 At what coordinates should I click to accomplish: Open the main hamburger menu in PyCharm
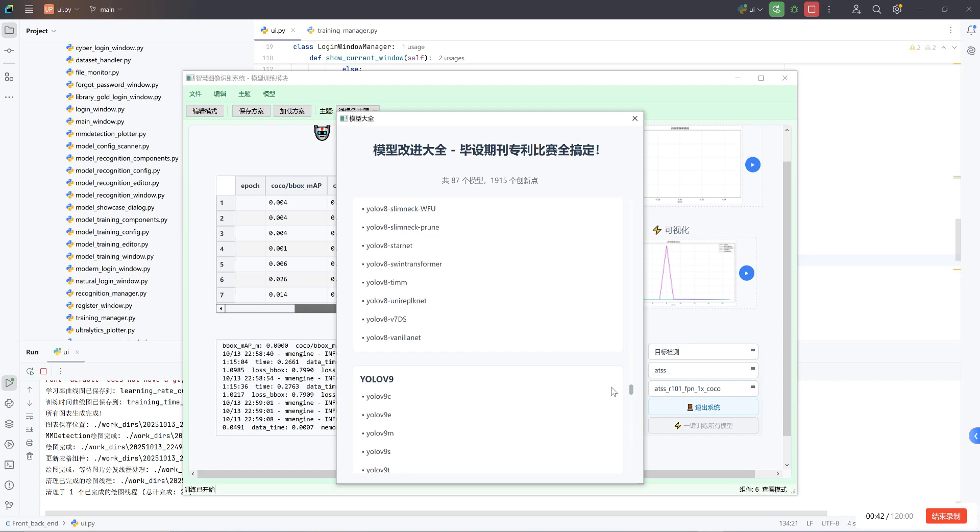29,9
